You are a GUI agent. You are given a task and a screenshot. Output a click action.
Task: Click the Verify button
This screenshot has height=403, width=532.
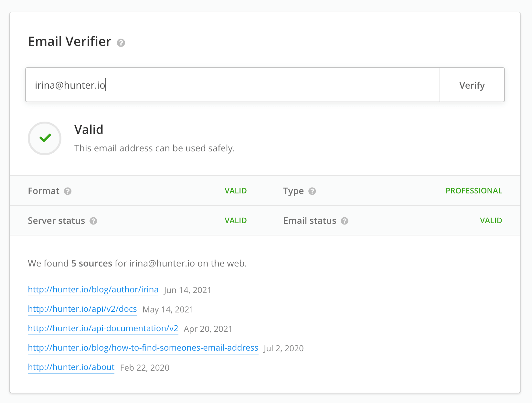(472, 85)
